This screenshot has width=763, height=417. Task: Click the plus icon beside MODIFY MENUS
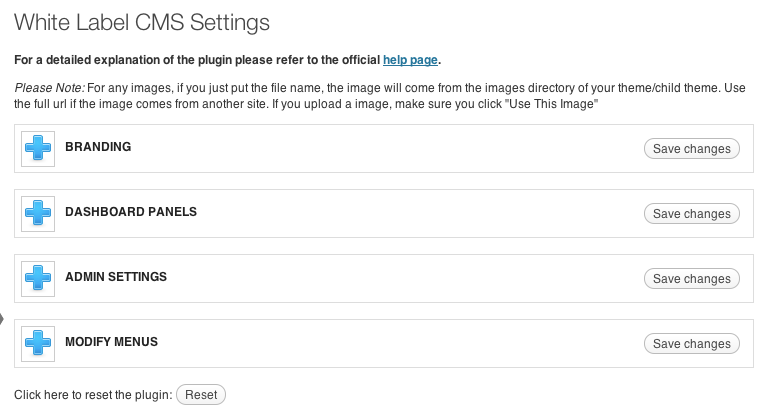coord(38,343)
